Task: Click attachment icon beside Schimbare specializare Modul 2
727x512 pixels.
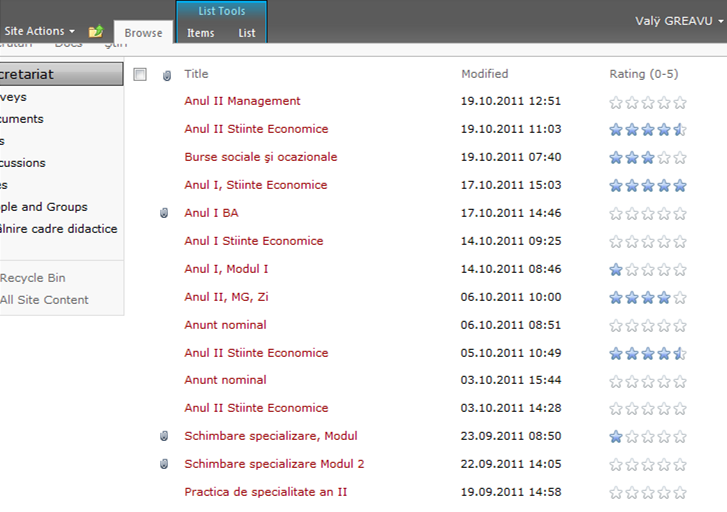Action: pos(165,464)
